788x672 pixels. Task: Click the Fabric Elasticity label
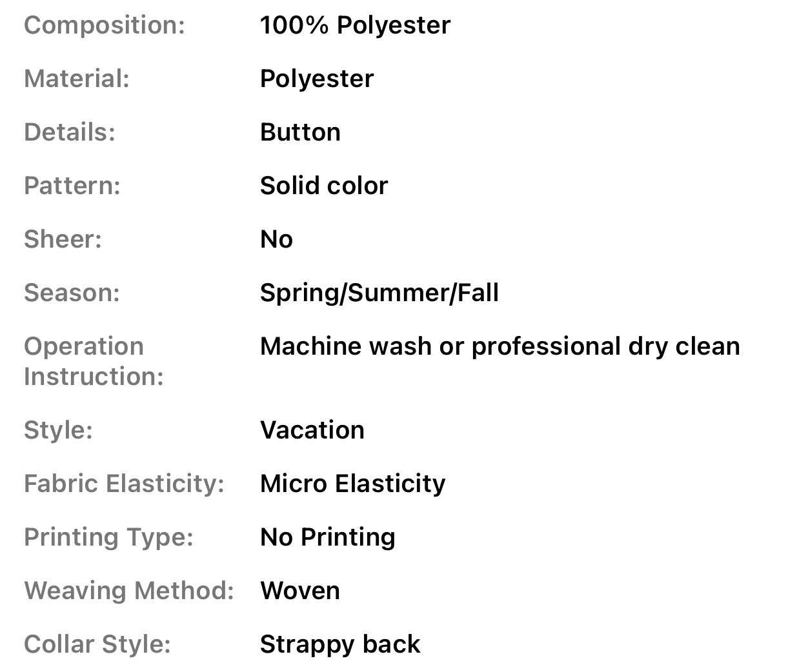click(x=124, y=484)
